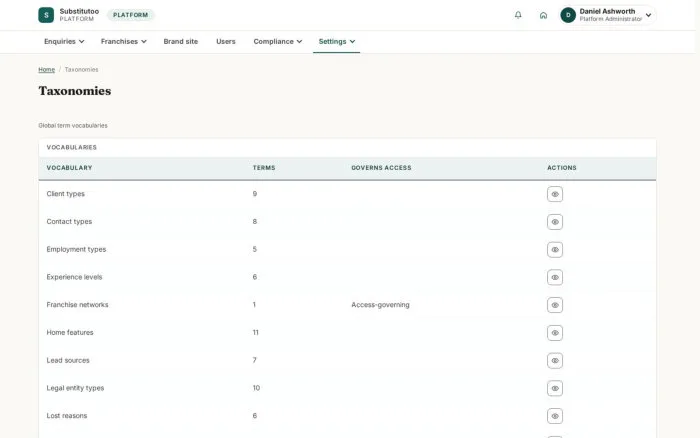Click the terms count 10 for Legal entity types
Screen dimensions: 700x438
tap(256, 388)
